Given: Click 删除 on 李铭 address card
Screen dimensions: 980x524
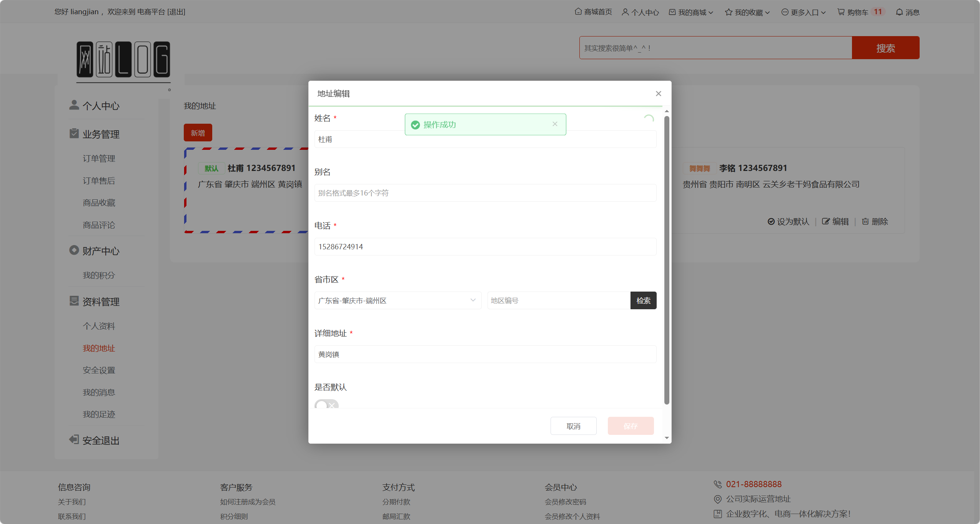Looking at the screenshot, I should 875,222.
